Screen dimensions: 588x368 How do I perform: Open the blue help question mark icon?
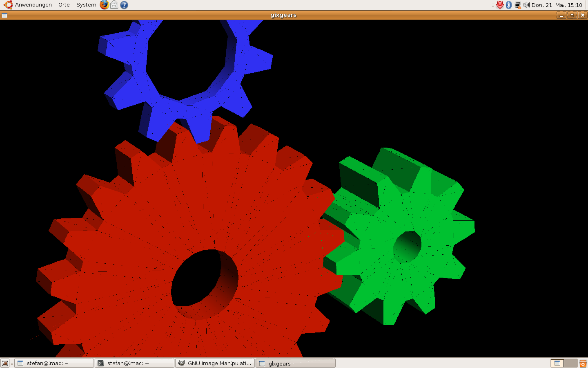tap(124, 5)
